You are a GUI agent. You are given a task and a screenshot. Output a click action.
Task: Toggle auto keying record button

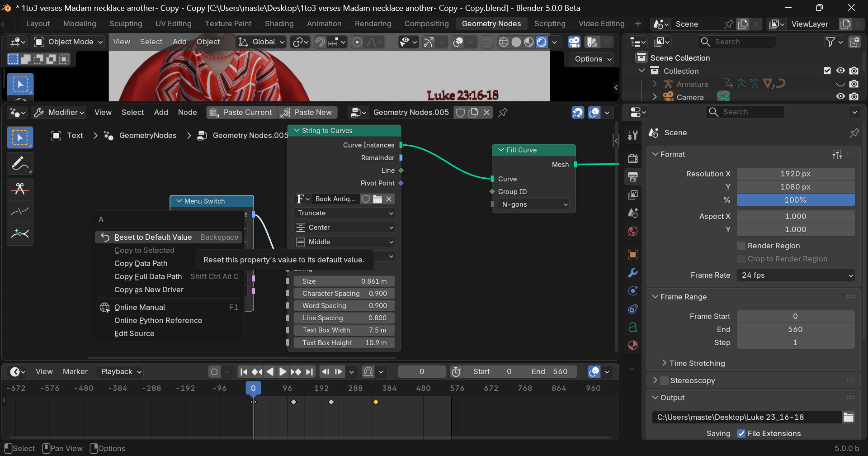coord(214,371)
